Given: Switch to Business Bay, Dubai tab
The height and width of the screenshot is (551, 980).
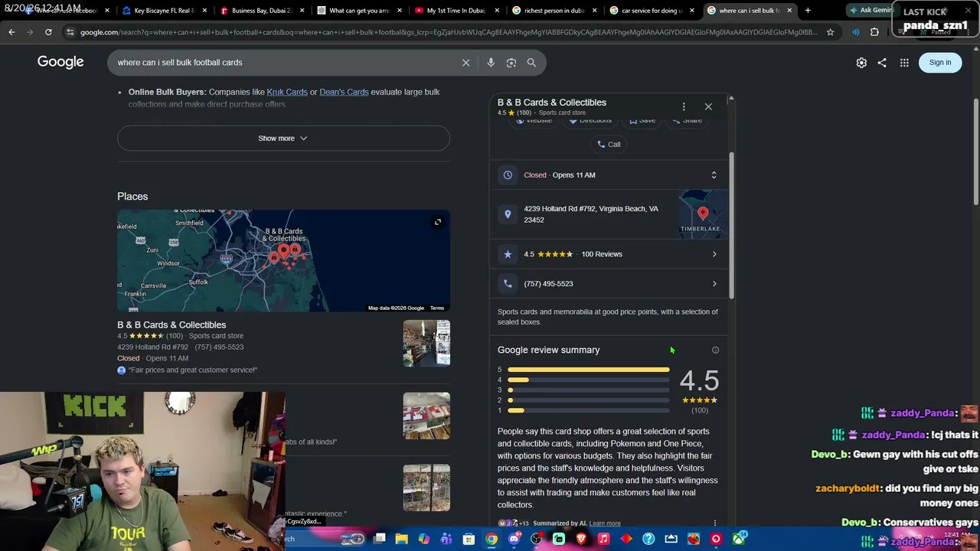Looking at the screenshot, I should 262,11.
